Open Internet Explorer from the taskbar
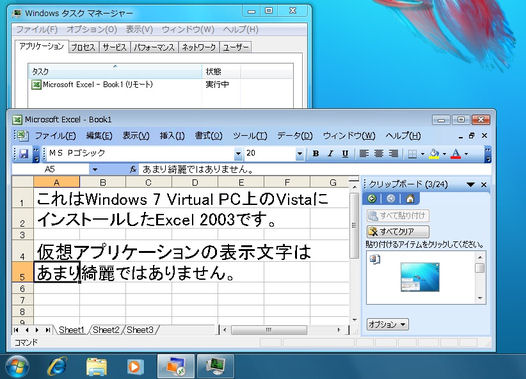 (x=57, y=366)
